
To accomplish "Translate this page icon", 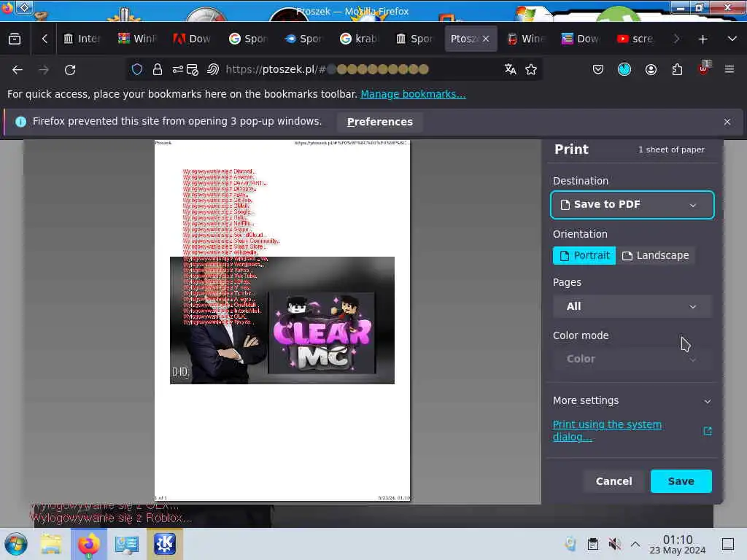I will click(x=510, y=69).
